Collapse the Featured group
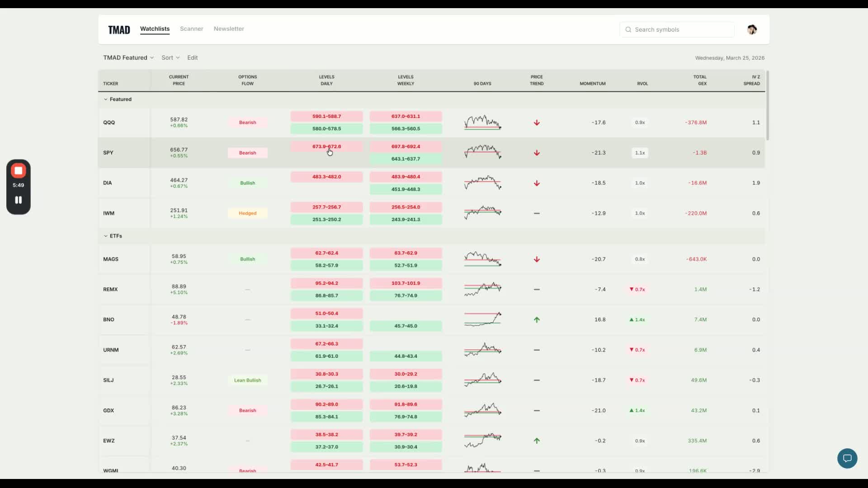 pos(106,99)
